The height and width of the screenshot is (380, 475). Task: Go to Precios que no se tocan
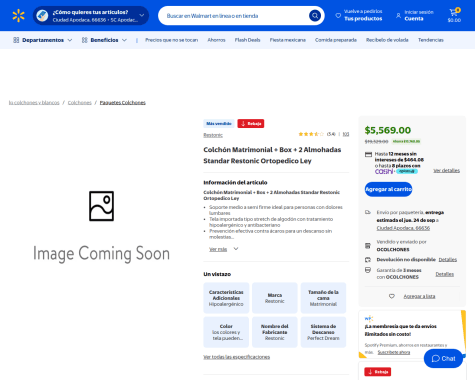pyautogui.click(x=171, y=40)
